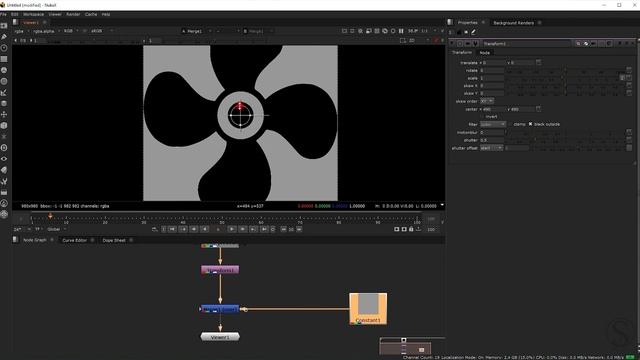Switch to the Curve Editor tab
The width and height of the screenshot is (640, 360).
[74, 240]
